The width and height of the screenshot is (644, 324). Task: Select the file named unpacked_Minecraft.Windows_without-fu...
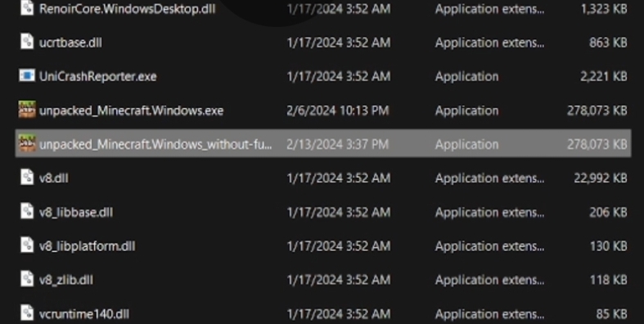(x=155, y=145)
